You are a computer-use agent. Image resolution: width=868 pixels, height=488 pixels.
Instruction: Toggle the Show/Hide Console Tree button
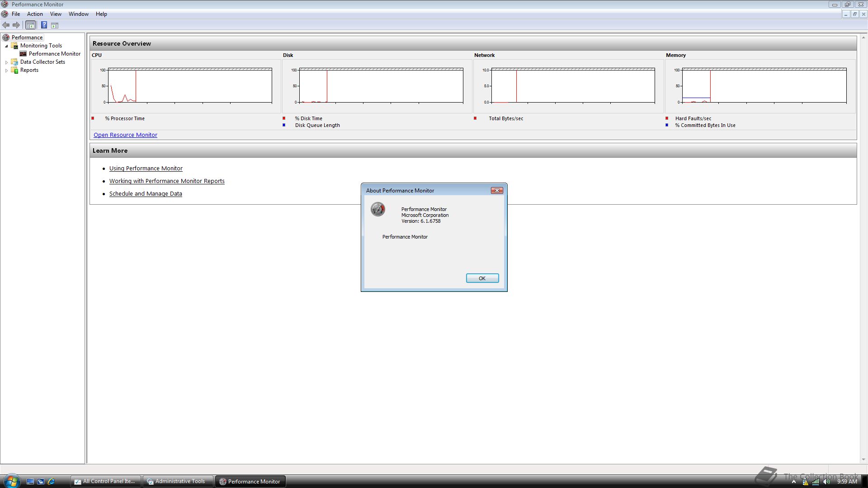(30, 25)
